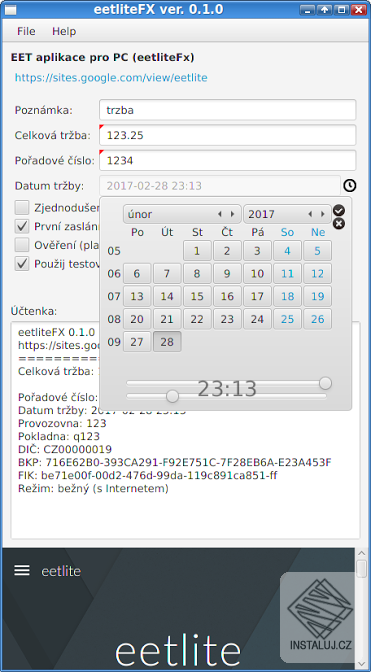Confirm the date with the checkmark icon

pyautogui.click(x=338, y=210)
